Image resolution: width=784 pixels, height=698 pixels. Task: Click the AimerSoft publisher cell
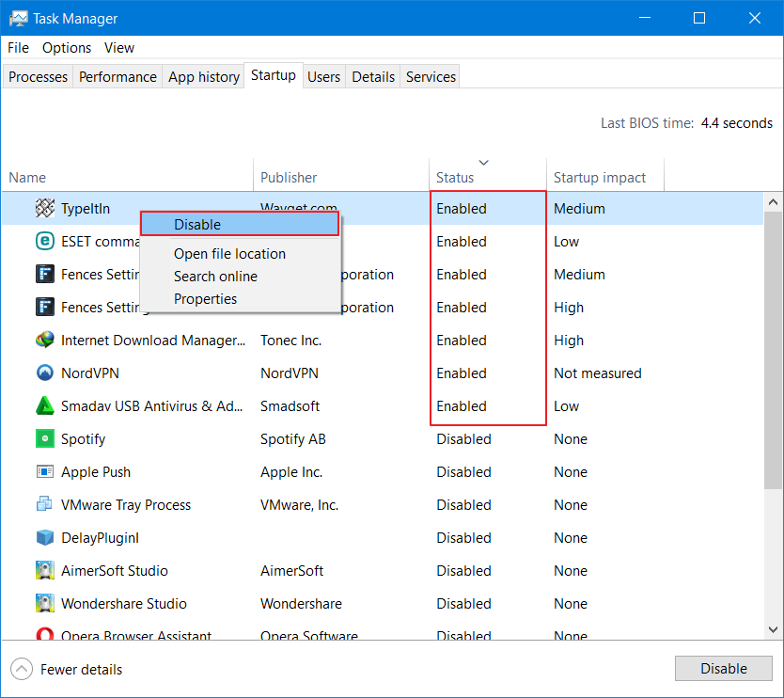coord(291,570)
